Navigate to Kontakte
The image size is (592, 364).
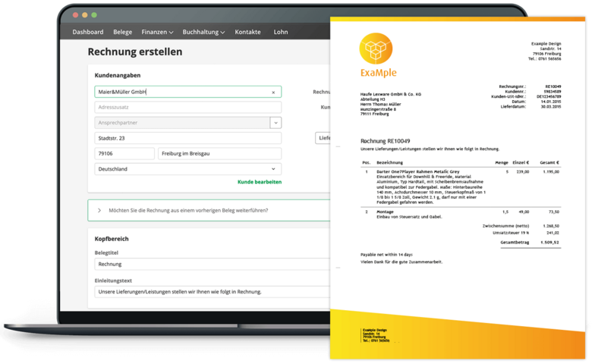pos(247,33)
